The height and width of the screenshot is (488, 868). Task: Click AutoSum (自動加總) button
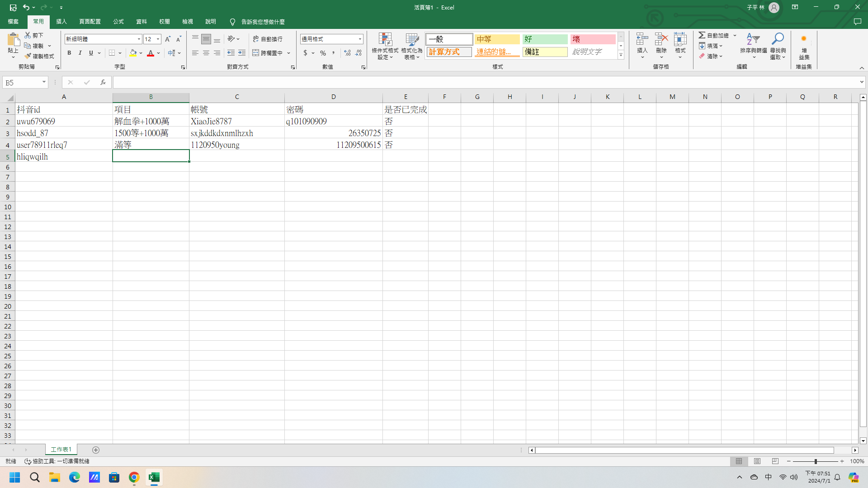[714, 35]
